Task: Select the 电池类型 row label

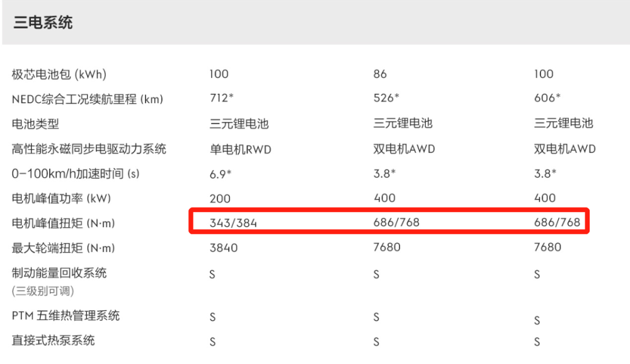Action: pos(35,124)
